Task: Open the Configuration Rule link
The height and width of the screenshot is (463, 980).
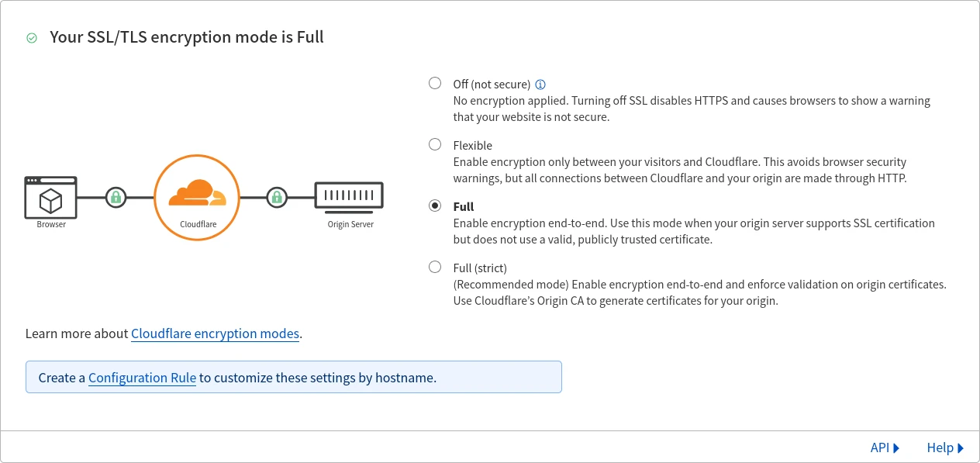Action: pos(142,378)
